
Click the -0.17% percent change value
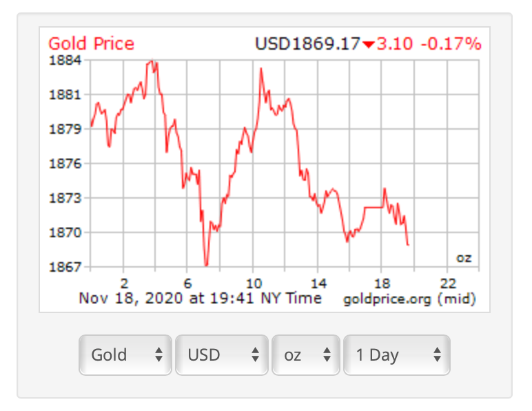coord(452,44)
